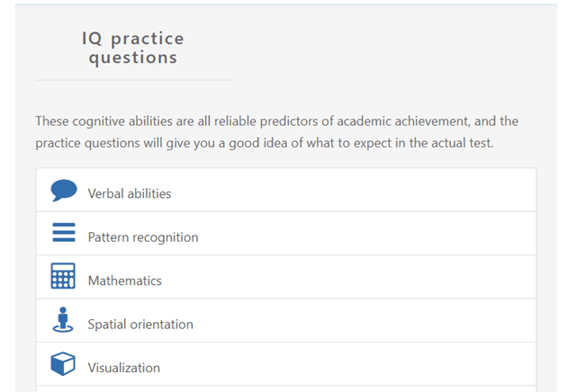Viewport: 577px width, 392px height.
Task: Open the Pattern recognition text link
Action: pos(143,237)
